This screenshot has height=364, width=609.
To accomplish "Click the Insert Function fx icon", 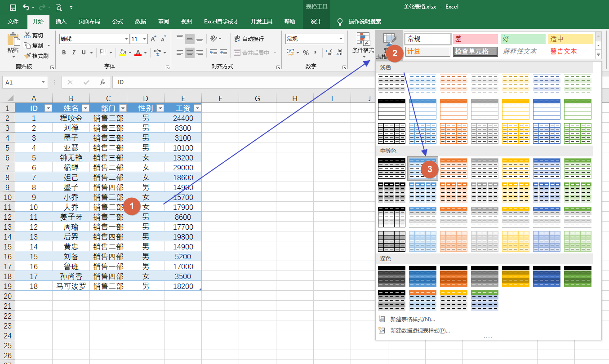I will tap(102, 82).
